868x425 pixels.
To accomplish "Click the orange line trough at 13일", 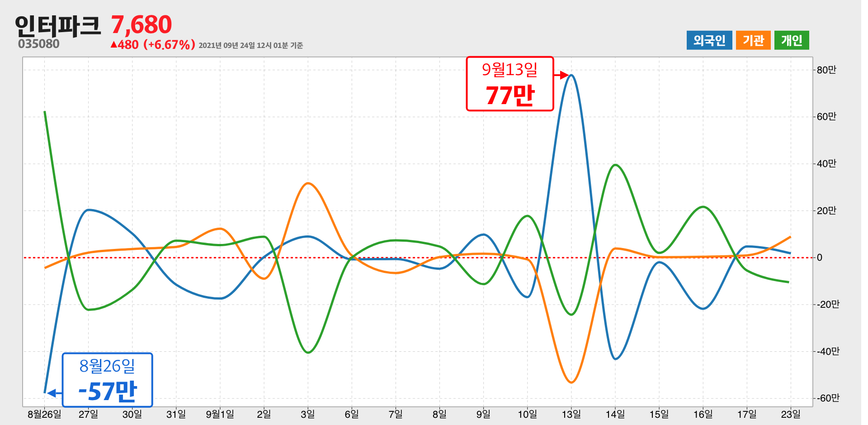I will pos(571,382).
